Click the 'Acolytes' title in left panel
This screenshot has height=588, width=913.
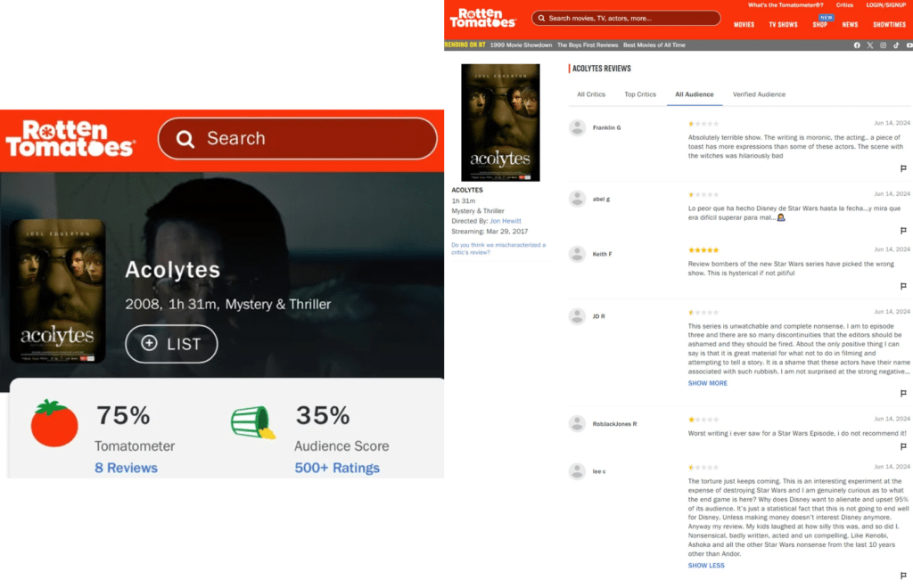pyautogui.click(x=172, y=270)
